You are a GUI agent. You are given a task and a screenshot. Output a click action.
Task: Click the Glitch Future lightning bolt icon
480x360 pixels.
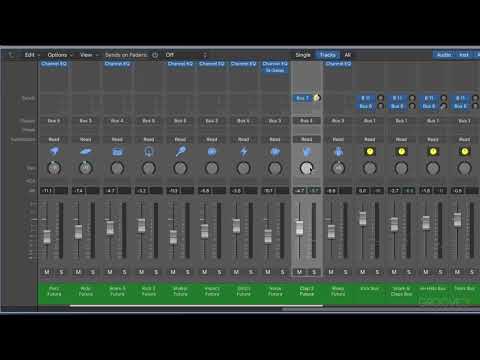pos(243,152)
